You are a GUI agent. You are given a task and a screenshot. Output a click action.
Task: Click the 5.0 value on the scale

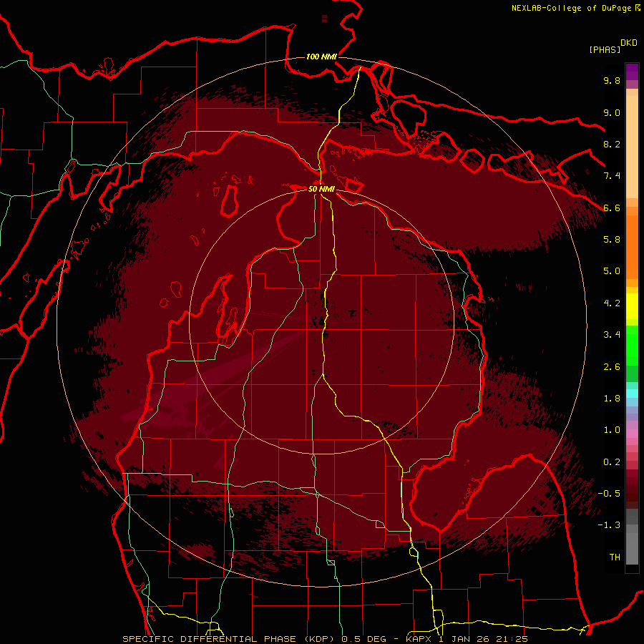click(x=612, y=271)
